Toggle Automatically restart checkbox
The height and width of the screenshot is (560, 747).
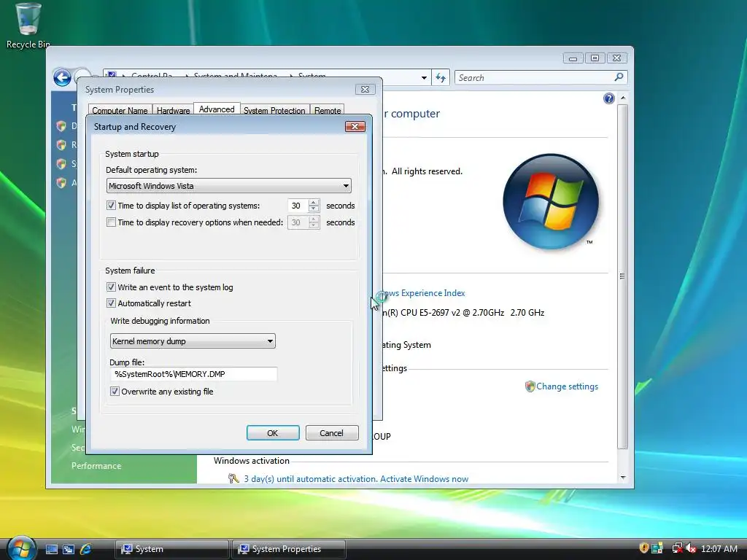[x=111, y=303]
